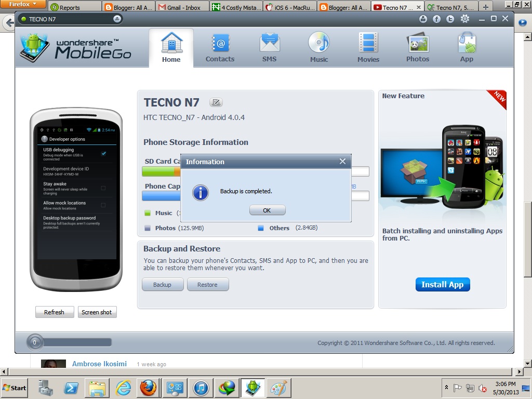
Task: Open the Music disc icon
Action: 318,43
